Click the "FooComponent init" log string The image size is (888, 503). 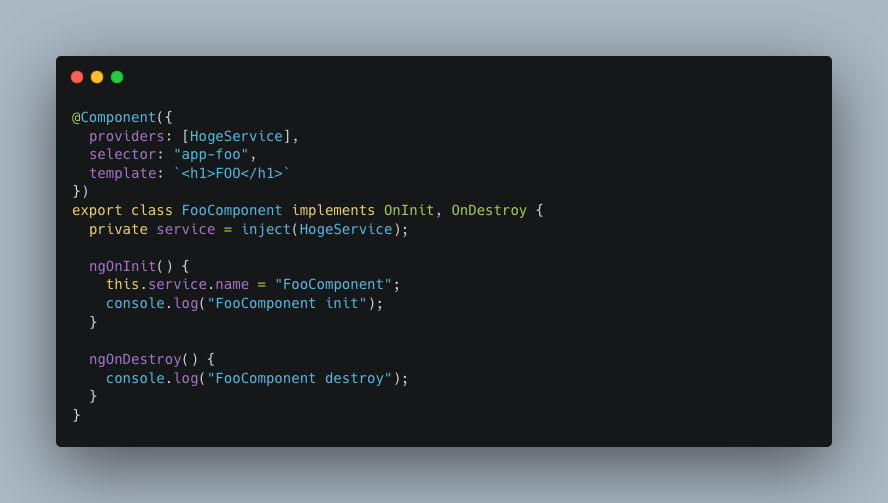(287, 303)
